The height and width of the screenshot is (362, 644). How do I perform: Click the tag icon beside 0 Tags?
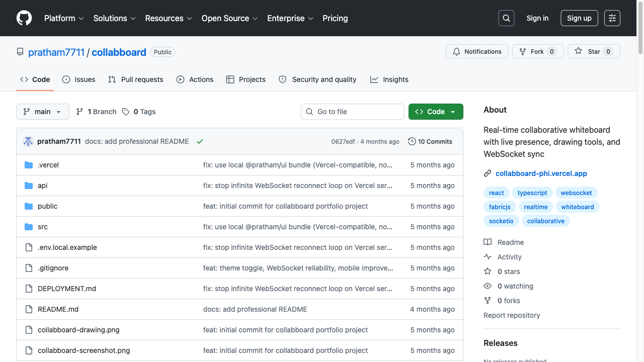(x=126, y=112)
